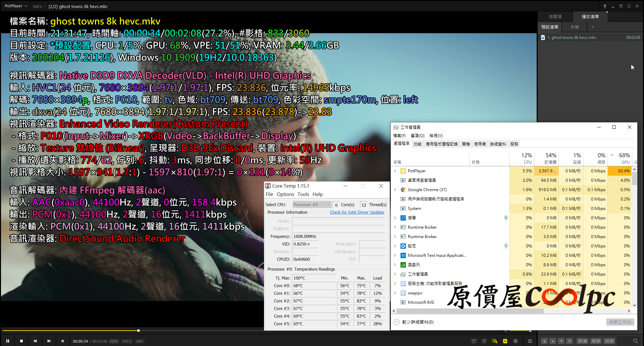Move playlist item down

[x=561, y=341]
